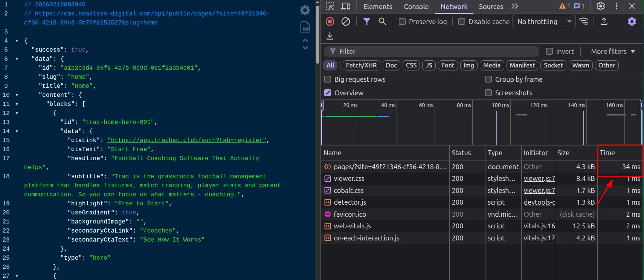Stop recording network log
Screen dimensions: 644x280
point(330,21)
